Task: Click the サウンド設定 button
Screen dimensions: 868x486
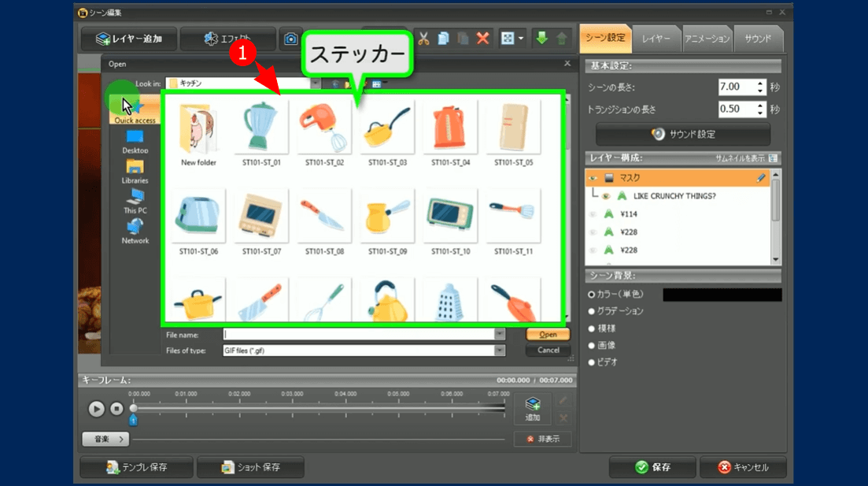Action: tap(682, 134)
